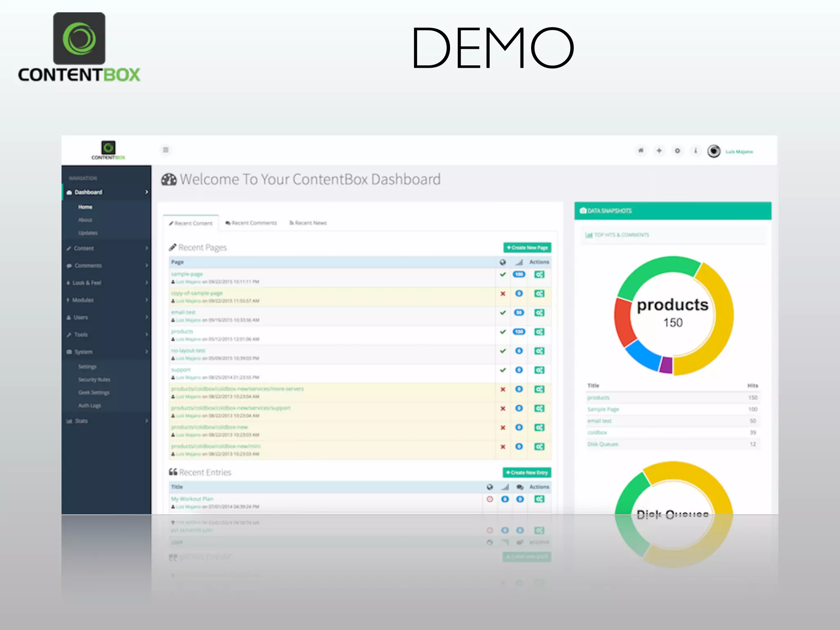Click the Create New Entry button
Image resolution: width=840 pixels, height=630 pixels.
click(x=527, y=472)
